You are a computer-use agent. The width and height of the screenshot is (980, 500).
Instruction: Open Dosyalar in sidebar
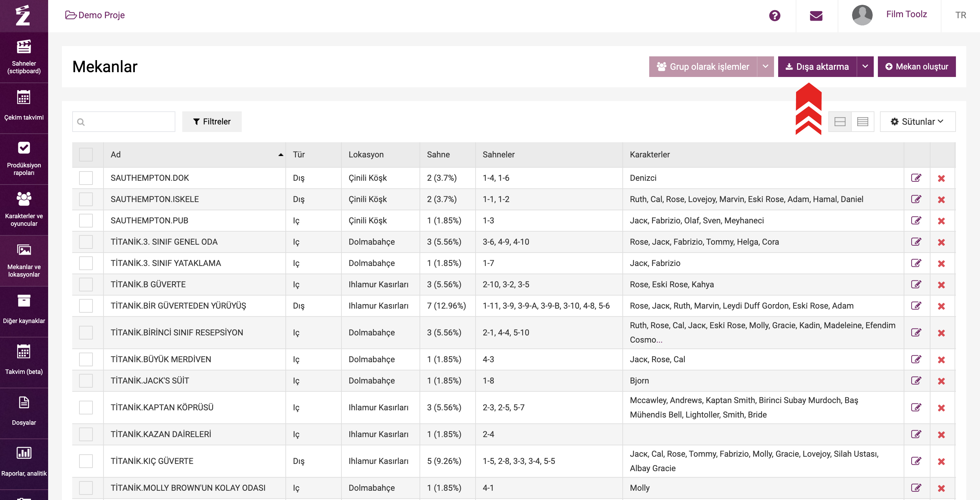point(24,414)
